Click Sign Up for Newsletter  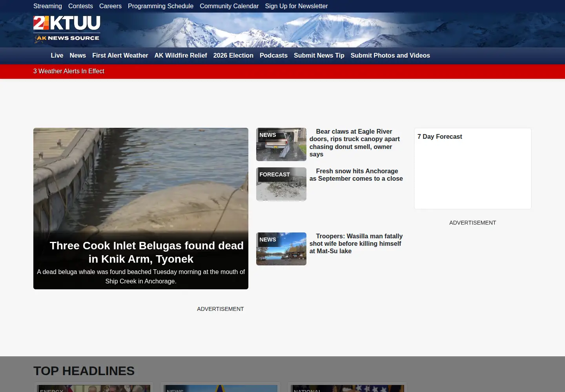point(296,6)
